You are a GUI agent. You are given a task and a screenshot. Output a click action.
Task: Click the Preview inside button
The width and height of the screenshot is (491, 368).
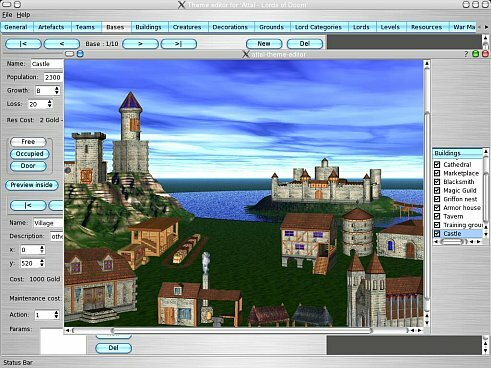(x=32, y=185)
